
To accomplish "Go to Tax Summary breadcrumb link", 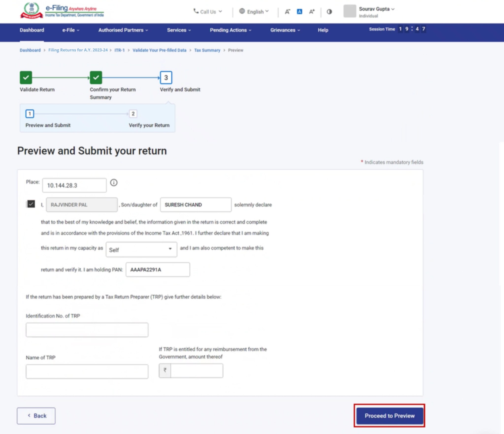I will 207,50.
